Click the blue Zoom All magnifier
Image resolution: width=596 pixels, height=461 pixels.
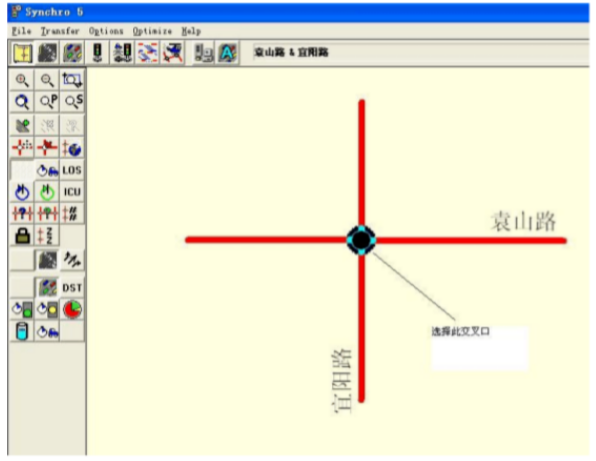[x=22, y=102]
